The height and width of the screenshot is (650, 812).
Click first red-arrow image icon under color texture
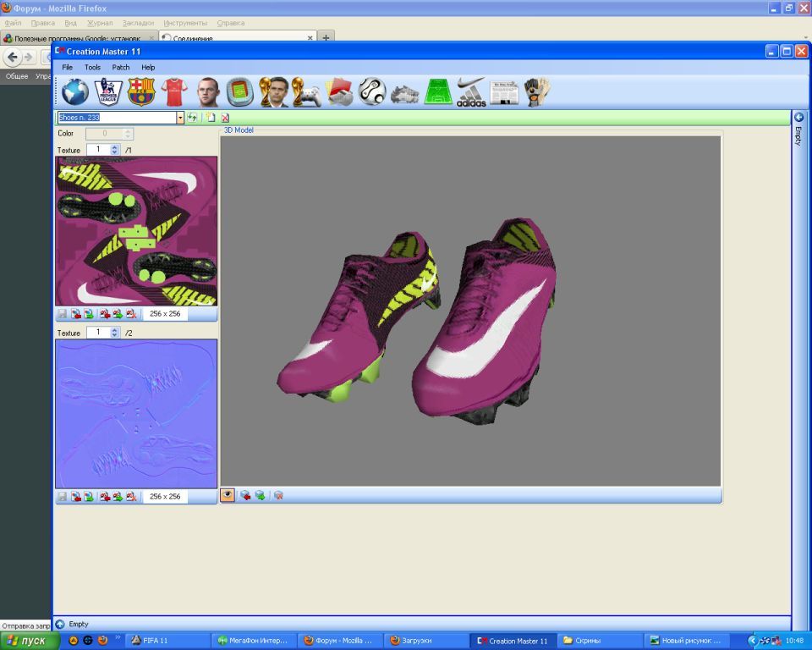pyautogui.click(x=76, y=314)
